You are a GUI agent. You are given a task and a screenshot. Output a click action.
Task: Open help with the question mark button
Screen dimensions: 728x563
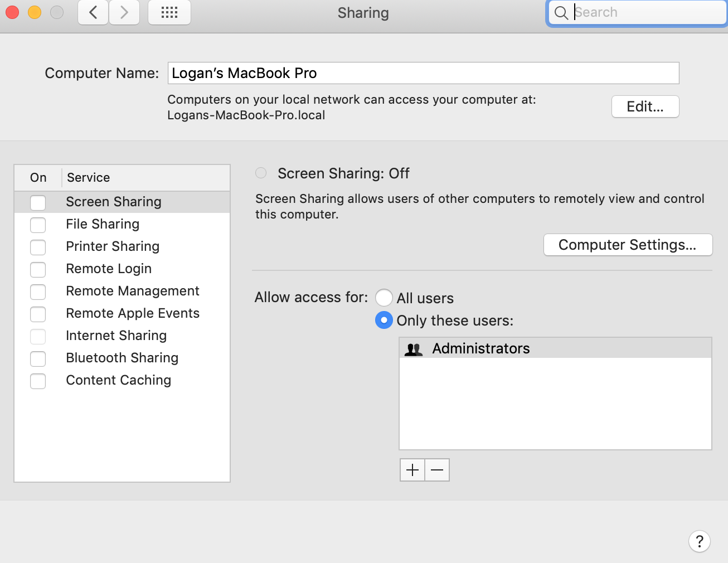pyautogui.click(x=700, y=541)
